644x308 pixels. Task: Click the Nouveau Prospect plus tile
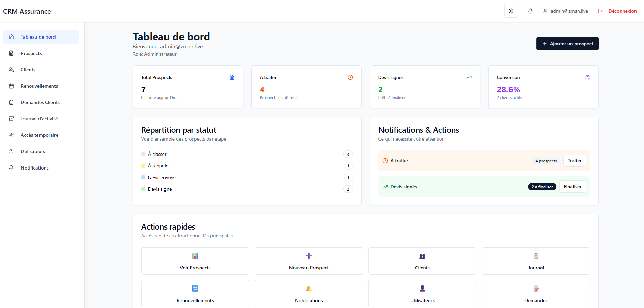(309, 261)
